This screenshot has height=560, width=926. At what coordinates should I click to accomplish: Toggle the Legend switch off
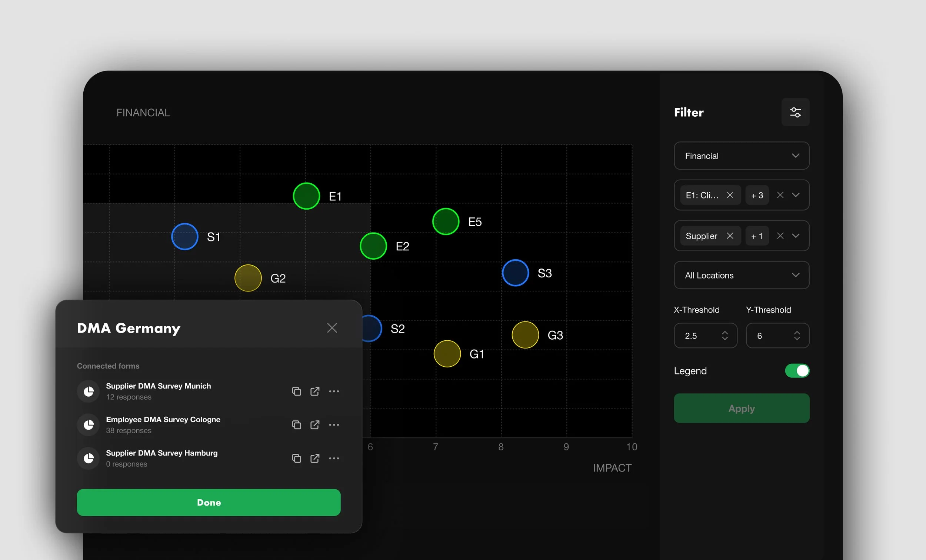(x=797, y=371)
